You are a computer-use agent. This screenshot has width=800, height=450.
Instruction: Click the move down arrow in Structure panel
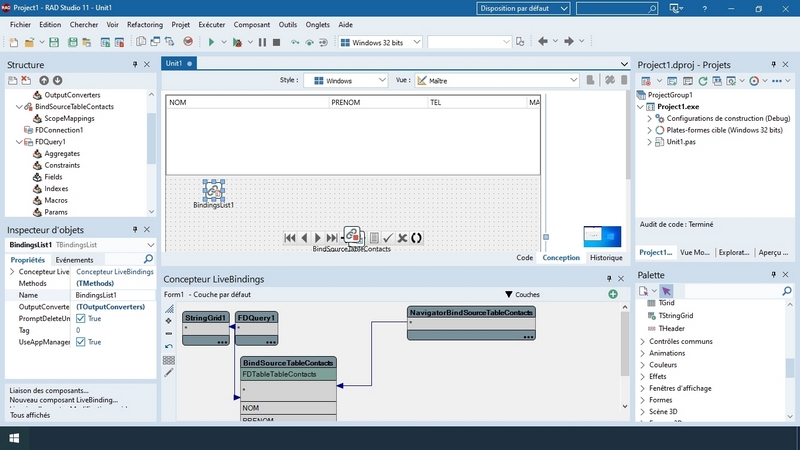[57, 80]
